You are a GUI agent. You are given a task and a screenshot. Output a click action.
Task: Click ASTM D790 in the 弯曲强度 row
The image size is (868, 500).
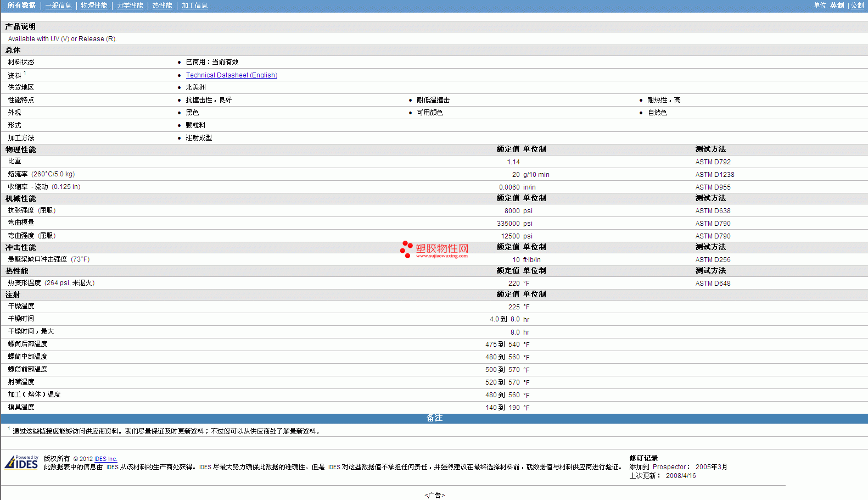(713, 236)
